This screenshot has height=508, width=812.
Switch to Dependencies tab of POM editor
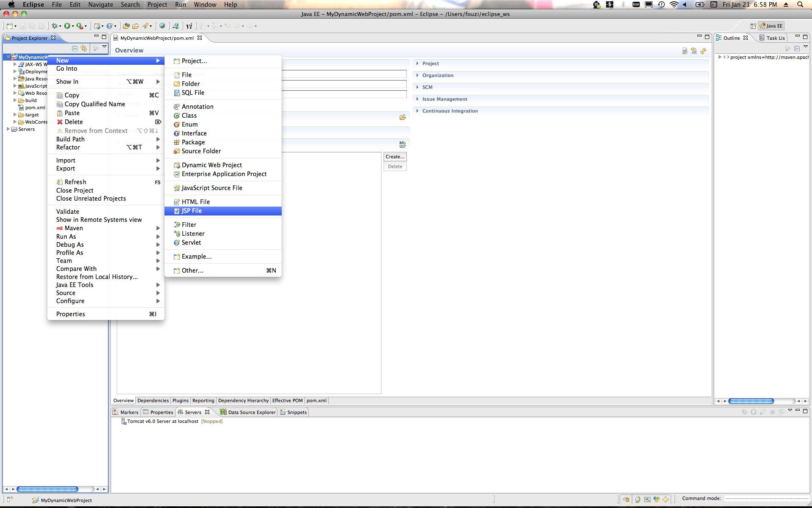pyautogui.click(x=153, y=400)
